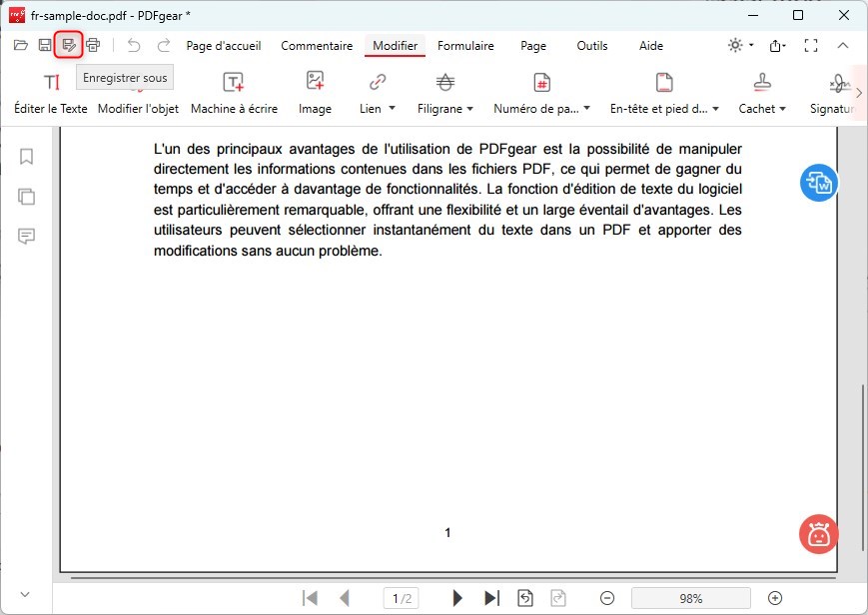Print the PDF using the printer icon
868x615 pixels.
94,45
